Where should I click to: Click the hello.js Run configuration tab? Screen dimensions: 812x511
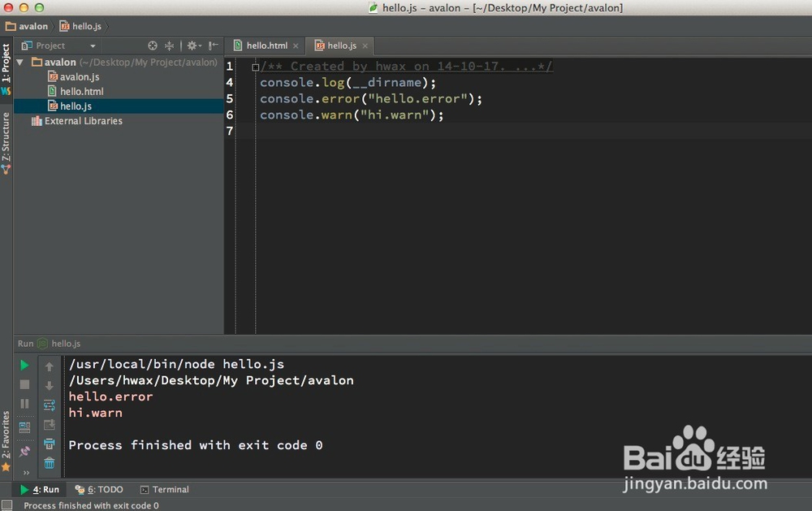pyautogui.click(x=59, y=344)
